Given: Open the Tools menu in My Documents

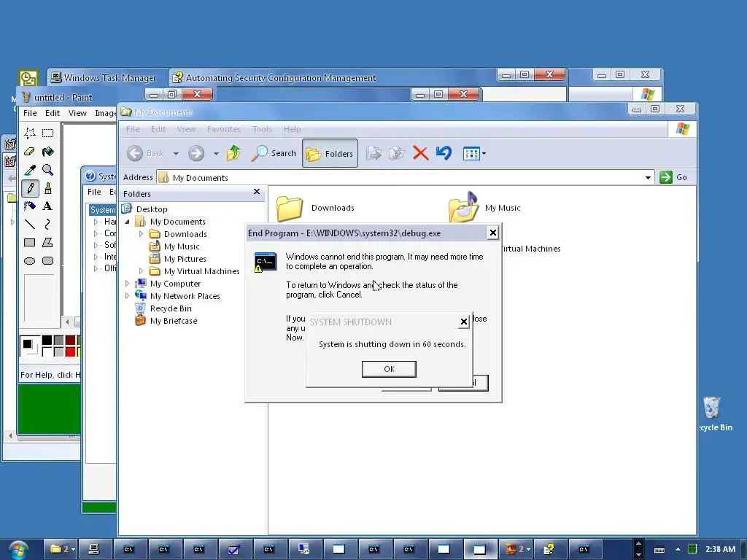Looking at the screenshot, I should click(262, 129).
